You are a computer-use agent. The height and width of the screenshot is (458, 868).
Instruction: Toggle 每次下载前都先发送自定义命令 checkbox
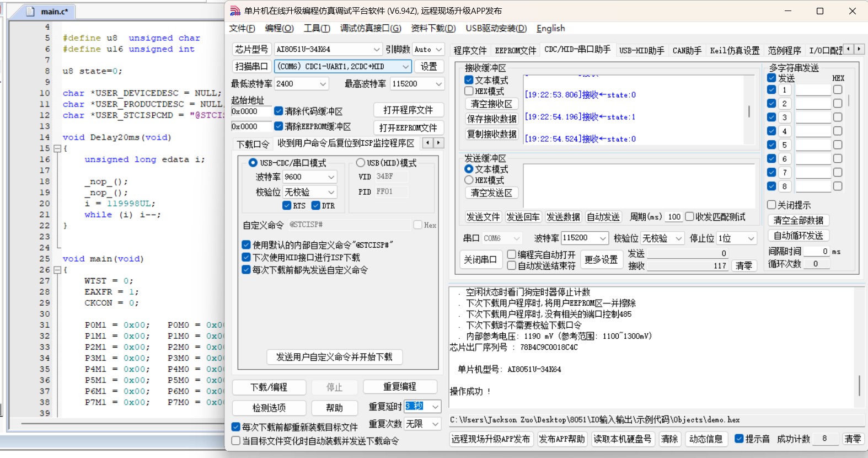tap(246, 270)
